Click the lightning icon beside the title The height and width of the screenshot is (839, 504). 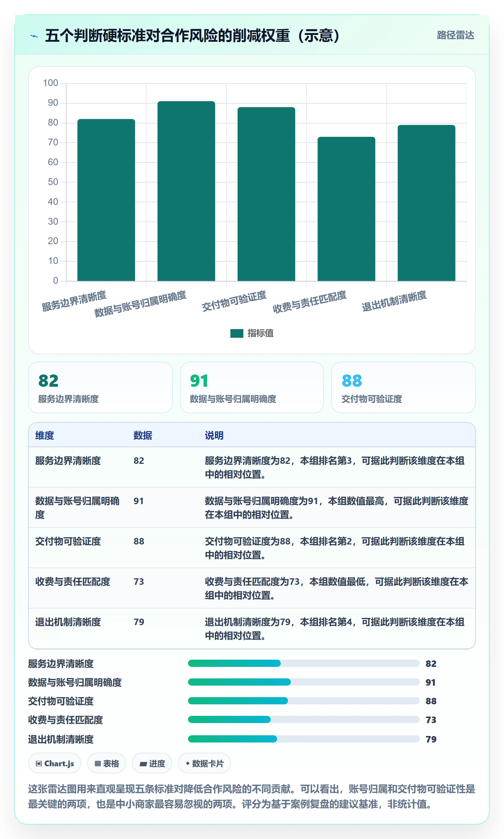[x=34, y=36]
